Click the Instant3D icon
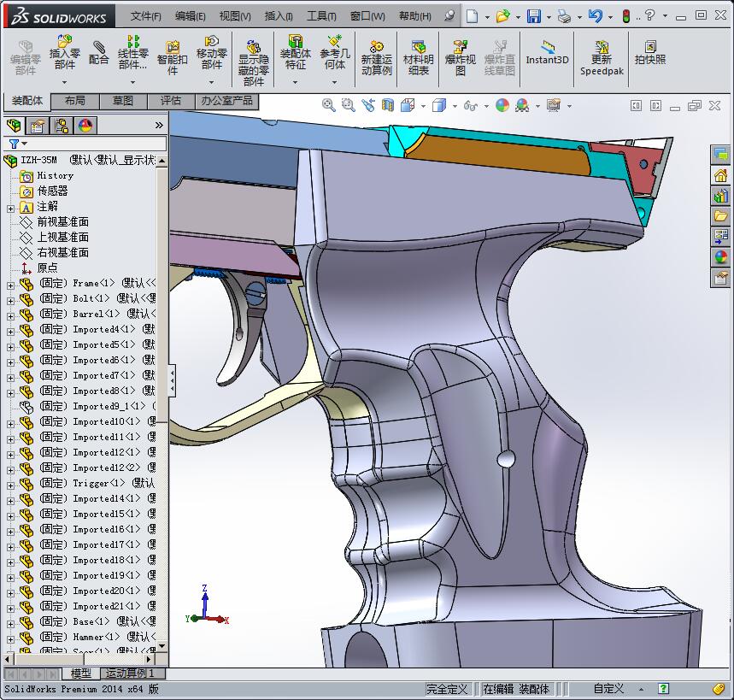Viewport: 734px width, 700px height. click(x=547, y=53)
